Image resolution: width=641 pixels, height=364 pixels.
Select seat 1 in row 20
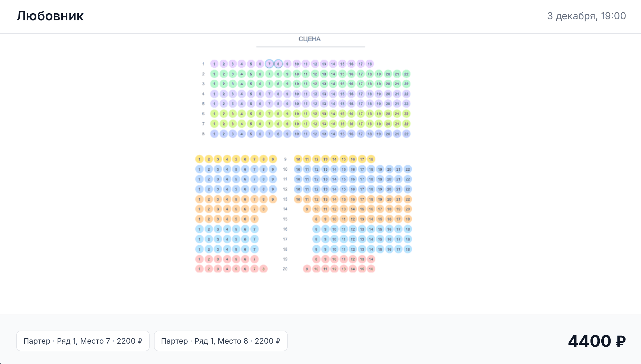[199, 269]
